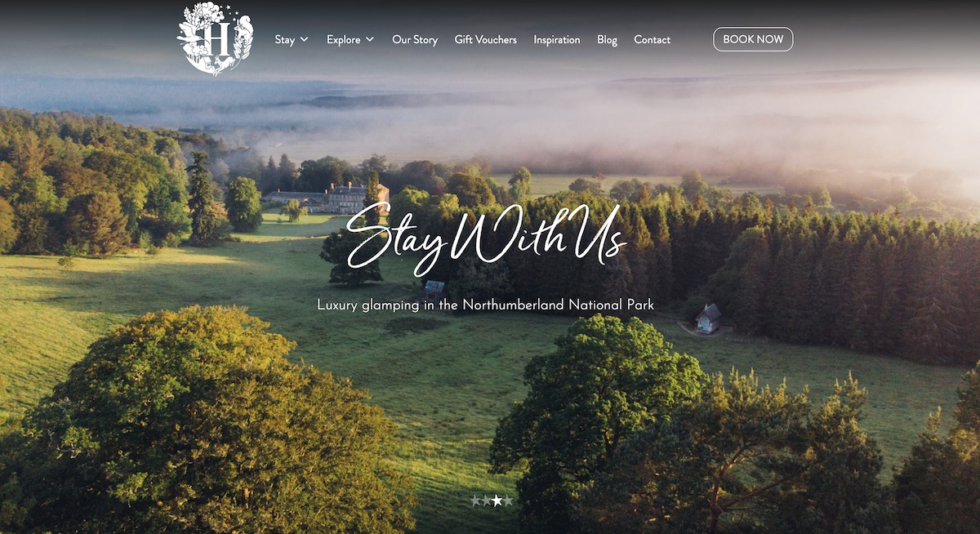
Task: Click the BOOK NOW button
Action: click(753, 39)
